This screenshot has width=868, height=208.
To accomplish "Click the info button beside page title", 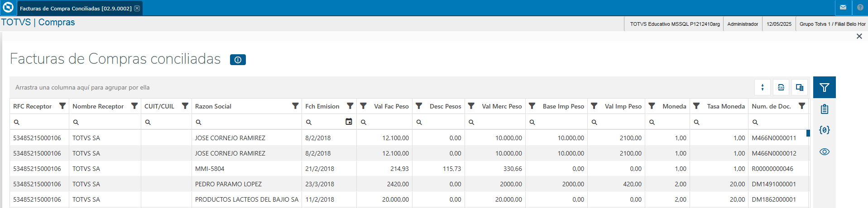I will [x=238, y=60].
